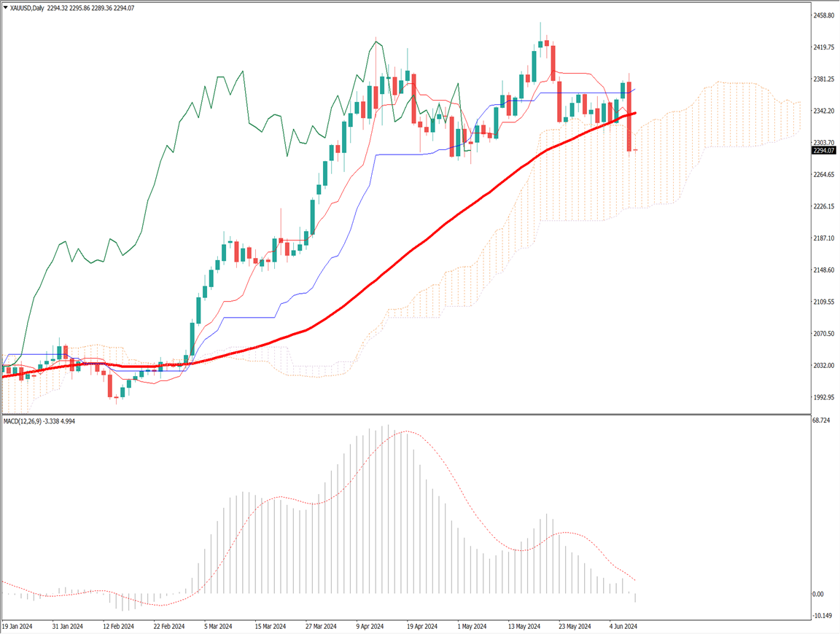The width and height of the screenshot is (840, 634).
Task: Click the 13 May 2024 date label
Action: coord(523,627)
